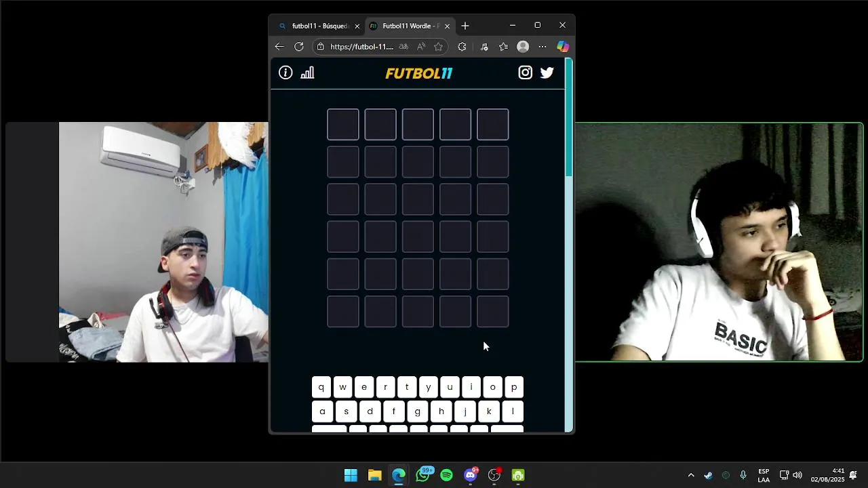Screen dimensions: 868x488
Task: Tap the P key
Action: pyautogui.click(x=514, y=387)
